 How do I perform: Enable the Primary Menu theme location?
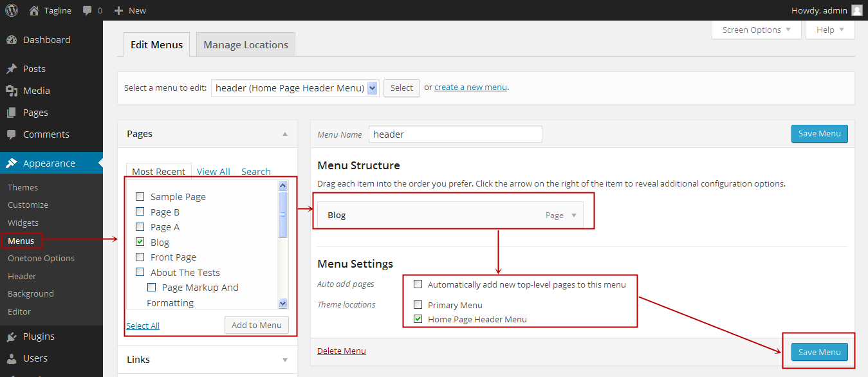[418, 304]
